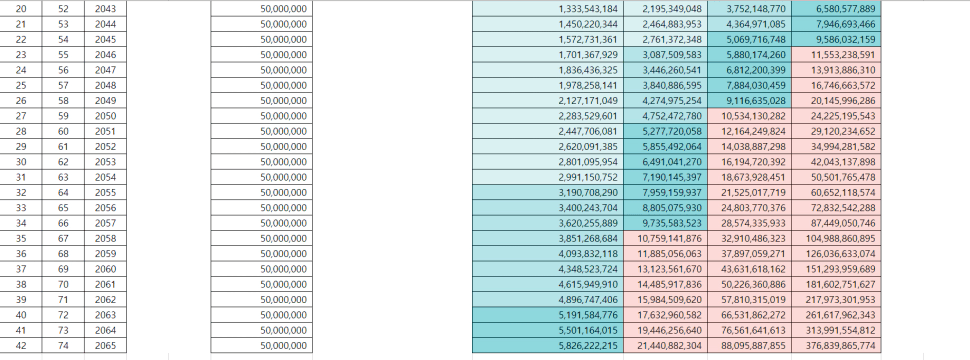
Task: Select cell showing 376,839,865,774
Action: click(836, 345)
